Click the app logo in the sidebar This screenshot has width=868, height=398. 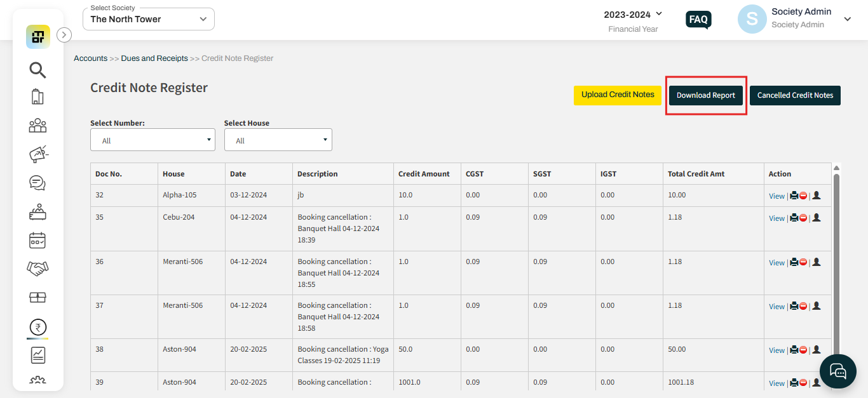[38, 37]
